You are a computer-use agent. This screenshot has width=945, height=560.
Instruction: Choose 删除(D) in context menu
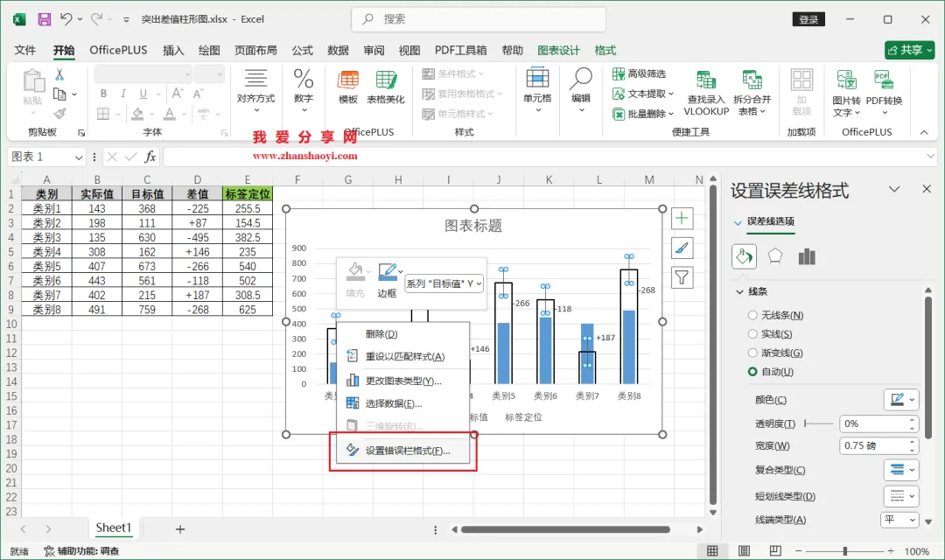click(x=402, y=334)
